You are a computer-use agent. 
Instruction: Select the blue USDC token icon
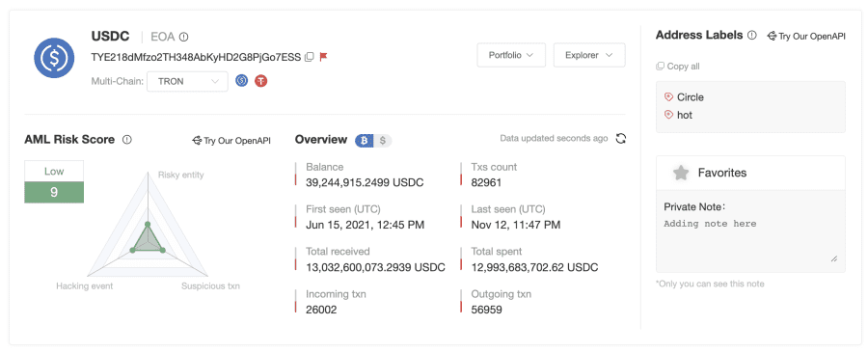(x=241, y=81)
